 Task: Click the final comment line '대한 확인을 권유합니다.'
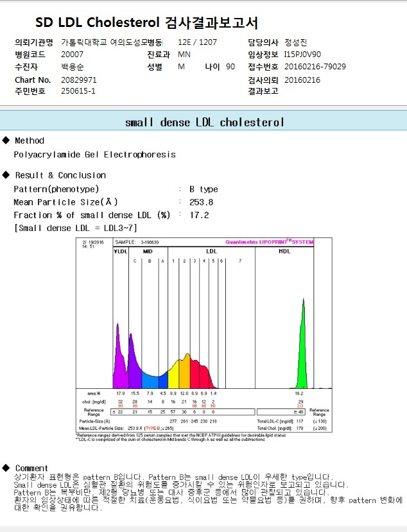pyautogui.click(x=58, y=508)
